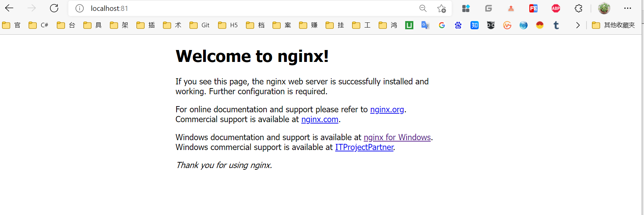Open the 鸿 bookmarks folder
This screenshot has width=644, height=215.
tap(388, 25)
